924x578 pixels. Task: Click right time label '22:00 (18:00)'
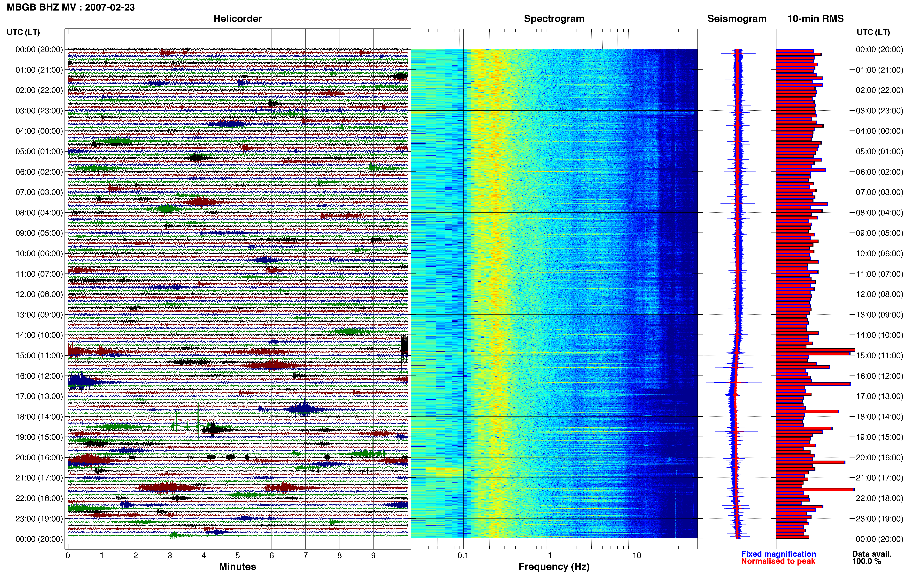click(880, 498)
